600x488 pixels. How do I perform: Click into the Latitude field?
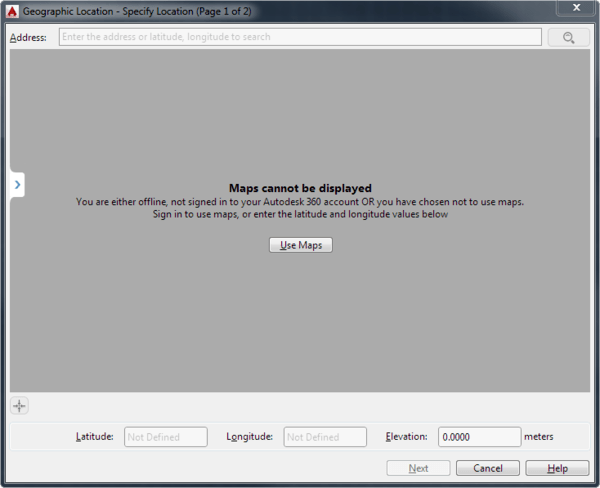click(x=166, y=437)
